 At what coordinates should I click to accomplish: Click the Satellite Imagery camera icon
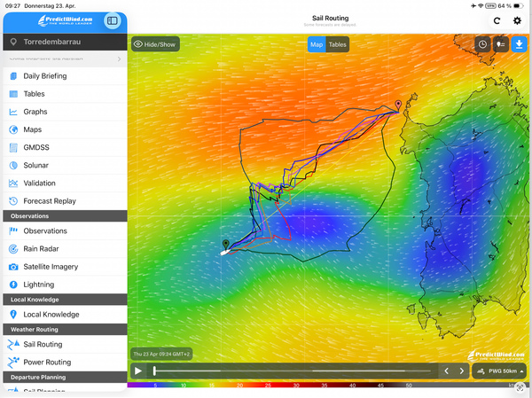click(13, 267)
